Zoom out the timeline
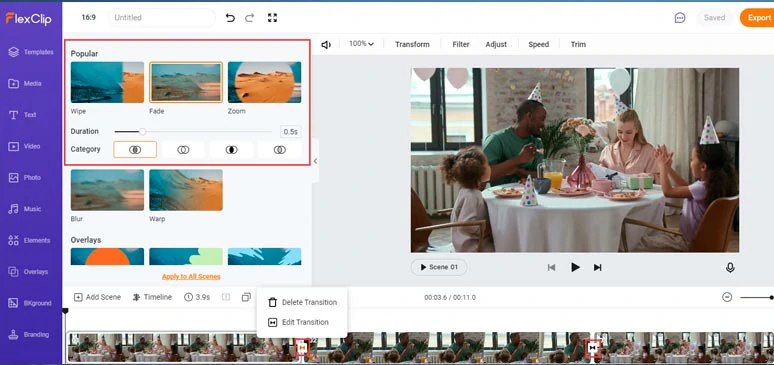This screenshot has height=365, width=774. (x=727, y=297)
